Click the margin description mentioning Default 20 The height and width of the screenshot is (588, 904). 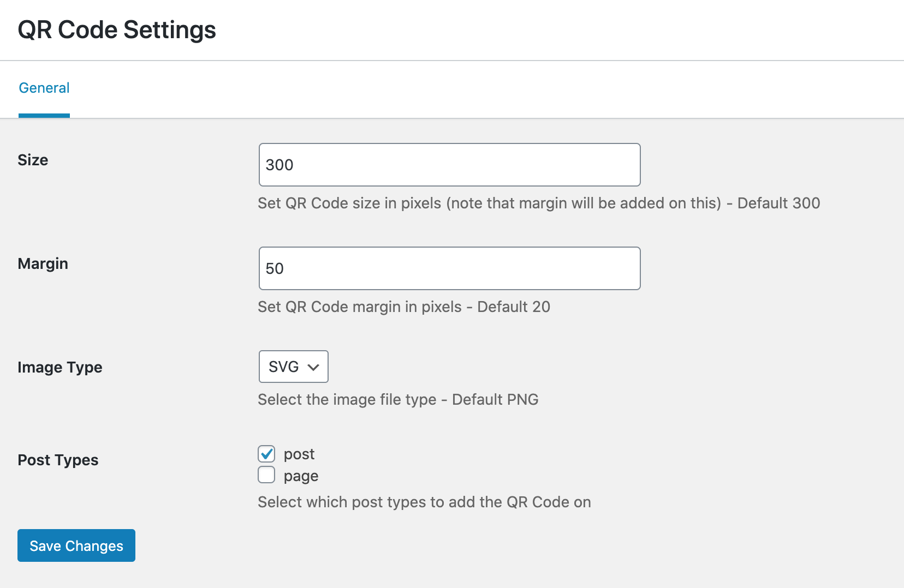(x=404, y=307)
